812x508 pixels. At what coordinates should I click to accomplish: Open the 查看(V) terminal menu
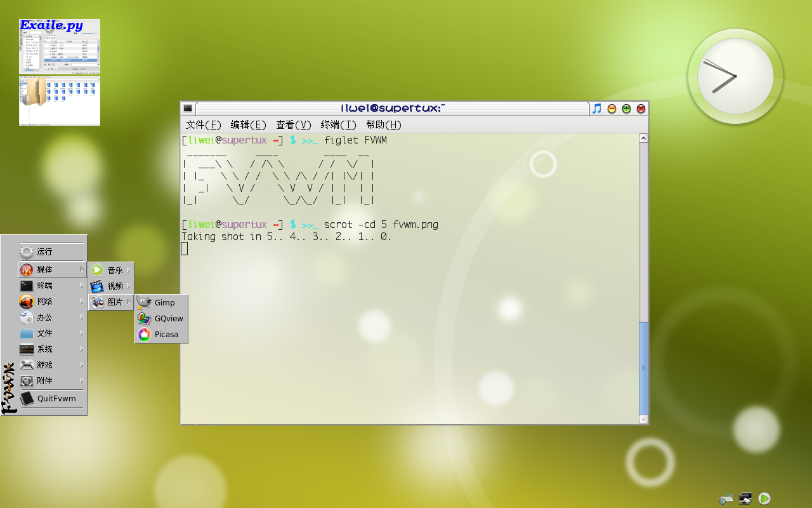click(294, 124)
